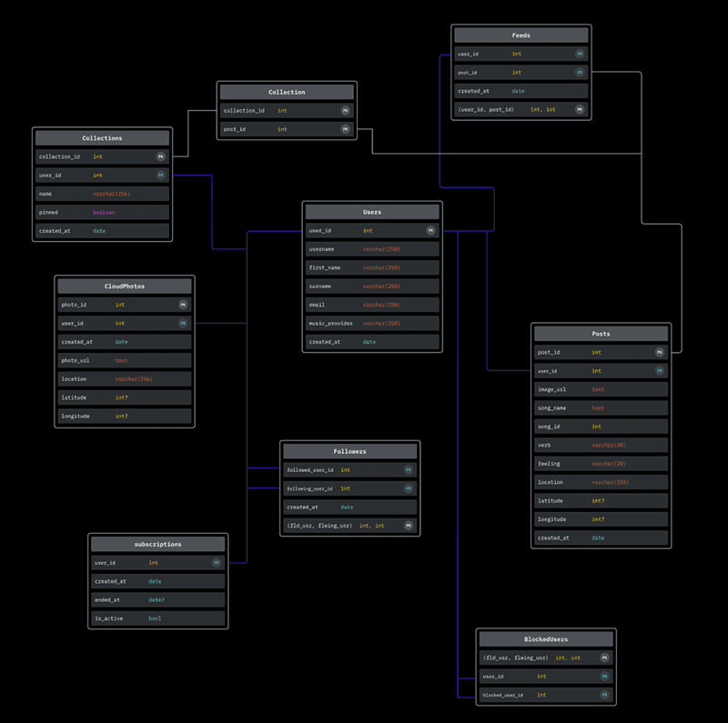The height and width of the screenshot is (723, 728).
Task: Select the CloudPhotos table header
Action: [125, 286]
